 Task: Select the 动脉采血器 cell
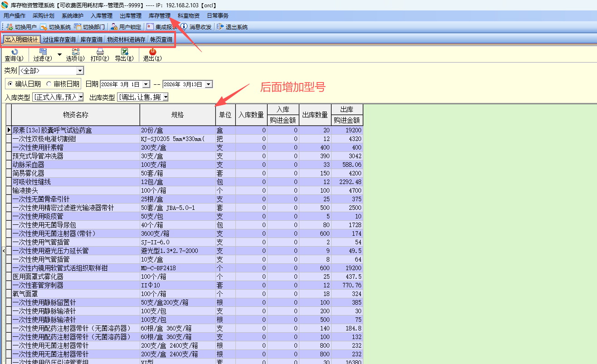click(76, 165)
